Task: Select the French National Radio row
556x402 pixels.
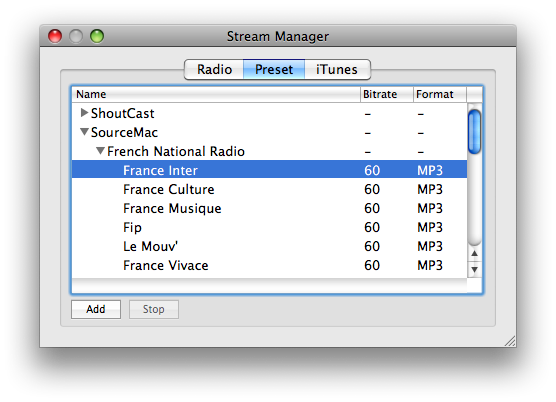Action: (269, 151)
